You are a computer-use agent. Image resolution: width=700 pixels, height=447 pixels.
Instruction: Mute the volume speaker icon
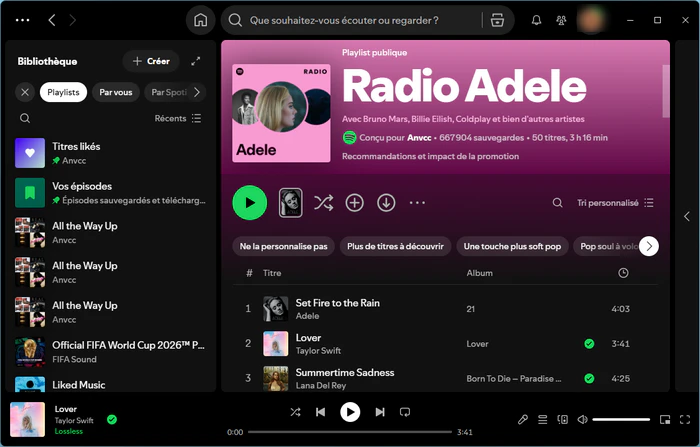pos(582,419)
